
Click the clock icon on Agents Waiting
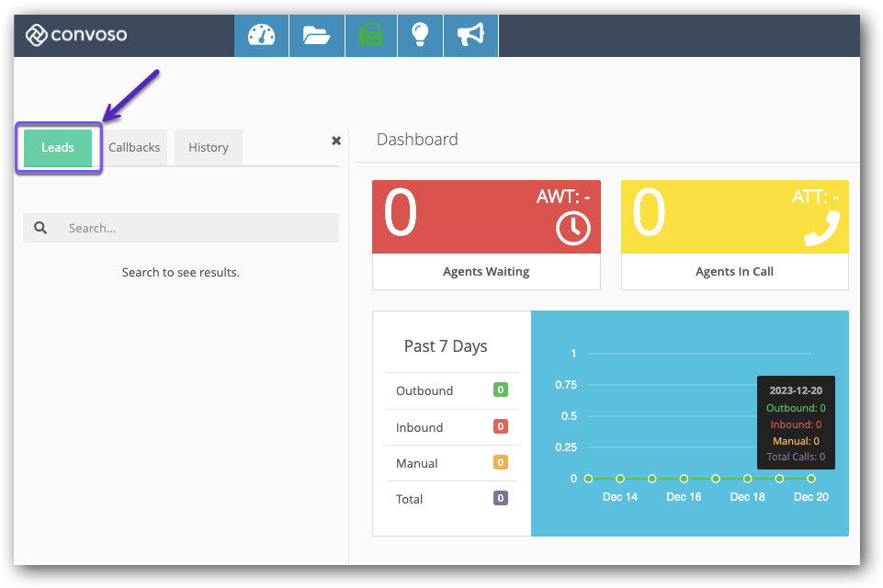click(x=573, y=229)
